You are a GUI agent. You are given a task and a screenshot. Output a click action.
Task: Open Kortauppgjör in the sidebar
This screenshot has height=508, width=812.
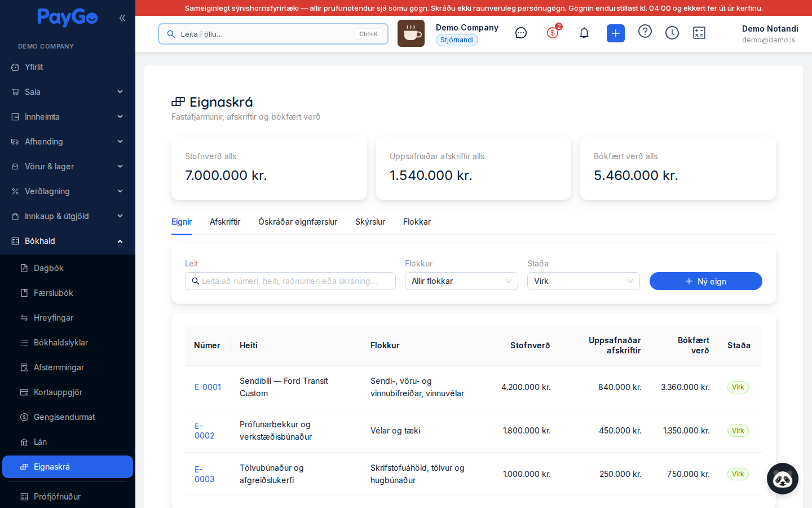point(68,392)
